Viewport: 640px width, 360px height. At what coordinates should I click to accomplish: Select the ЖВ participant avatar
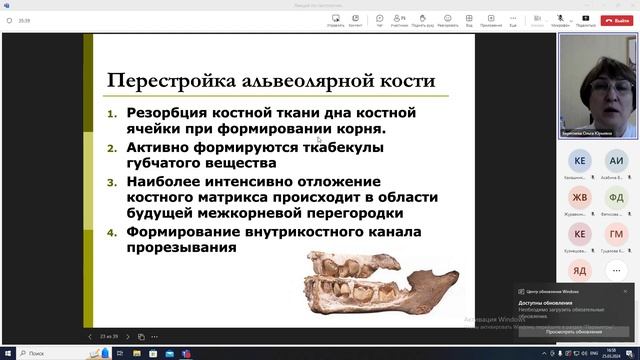click(580, 198)
